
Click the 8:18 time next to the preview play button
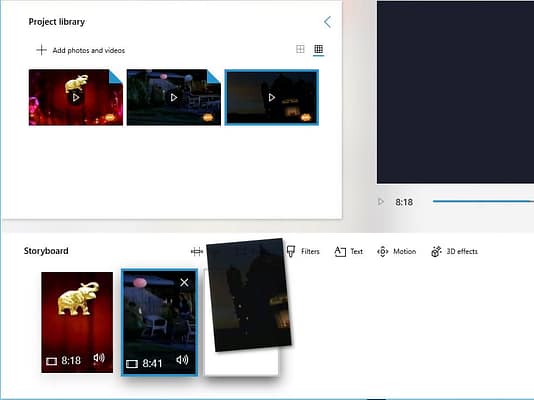404,202
